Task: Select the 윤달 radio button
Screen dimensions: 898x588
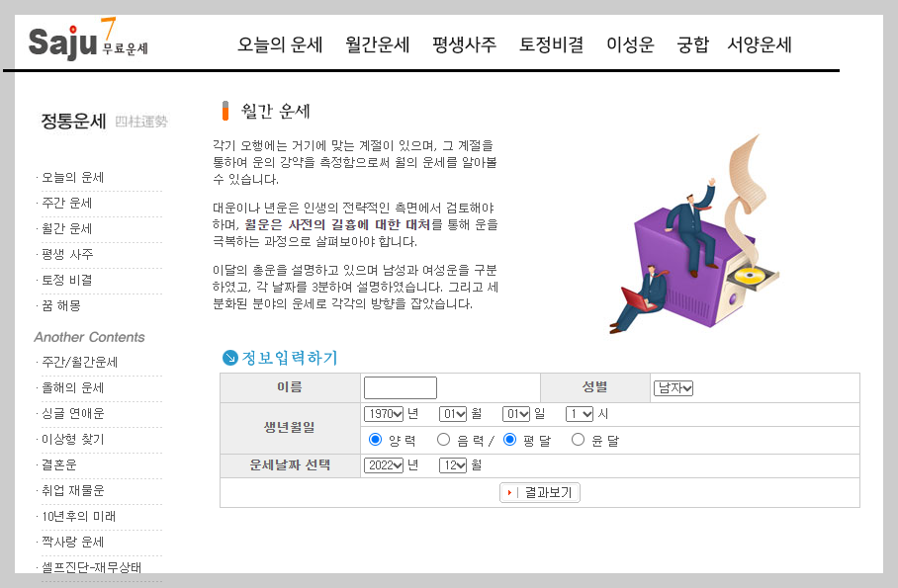Action: pos(578,439)
